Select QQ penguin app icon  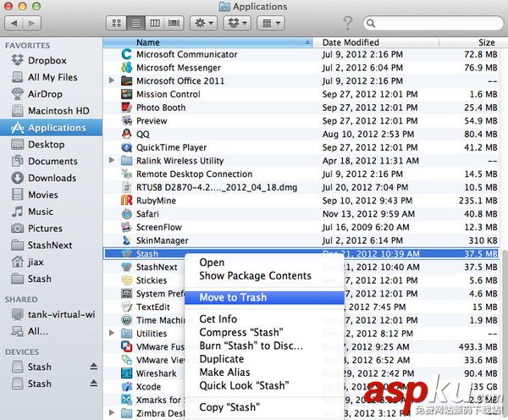126,134
